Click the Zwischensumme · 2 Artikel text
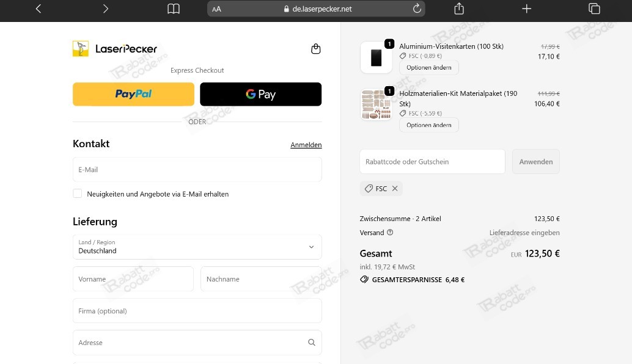Screen dimensions: 632x364 click(400, 219)
